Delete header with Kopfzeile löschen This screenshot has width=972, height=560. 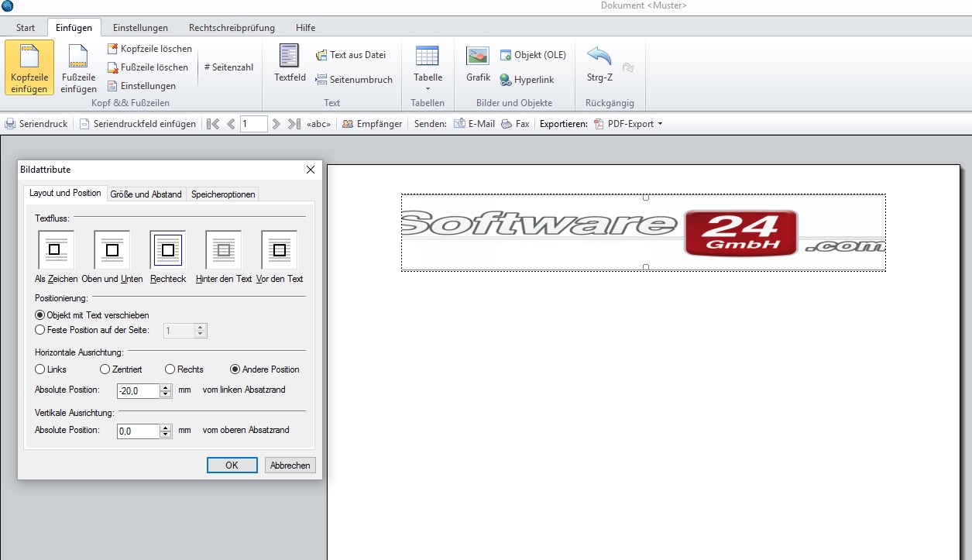tap(149, 49)
